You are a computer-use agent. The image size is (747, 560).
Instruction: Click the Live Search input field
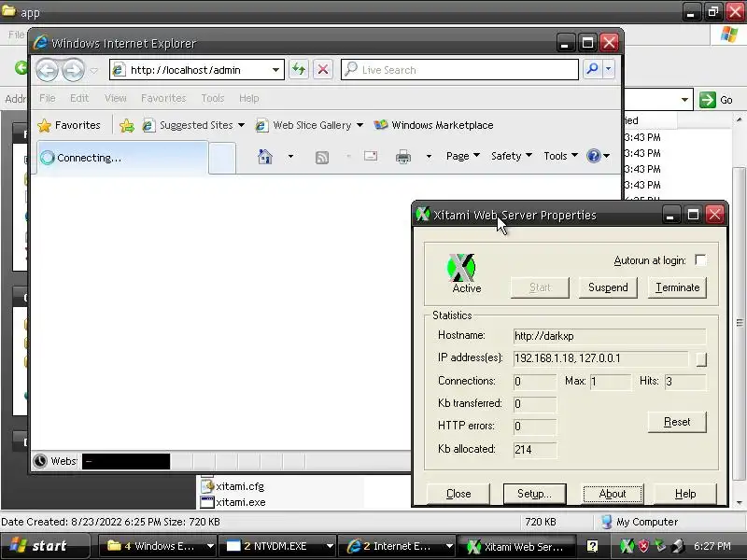(x=459, y=69)
